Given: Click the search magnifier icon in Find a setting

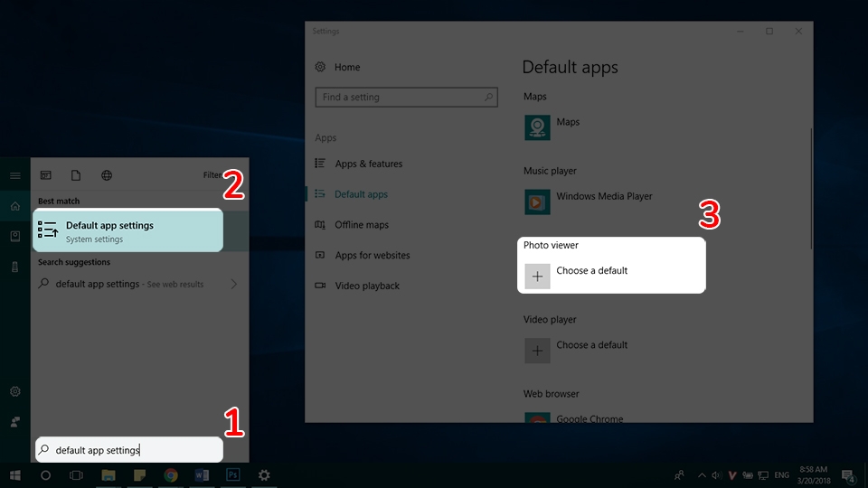Looking at the screenshot, I should coord(488,97).
